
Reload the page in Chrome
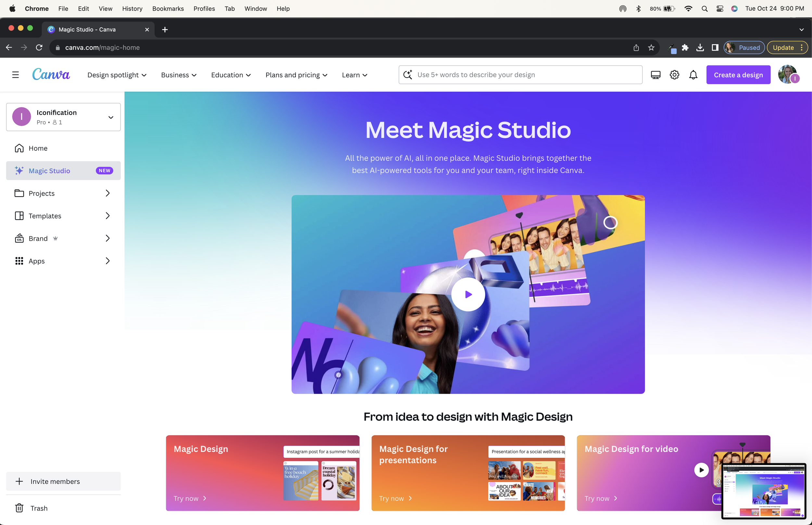coord(39,47)
